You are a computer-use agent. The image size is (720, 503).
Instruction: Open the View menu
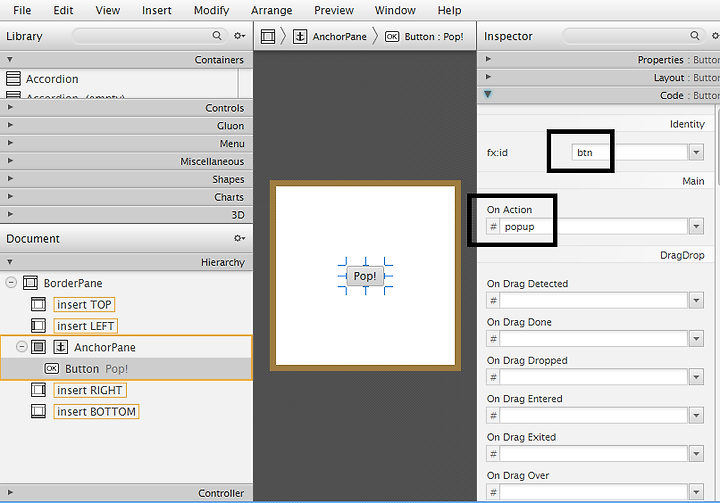click(x=107, y=10)
